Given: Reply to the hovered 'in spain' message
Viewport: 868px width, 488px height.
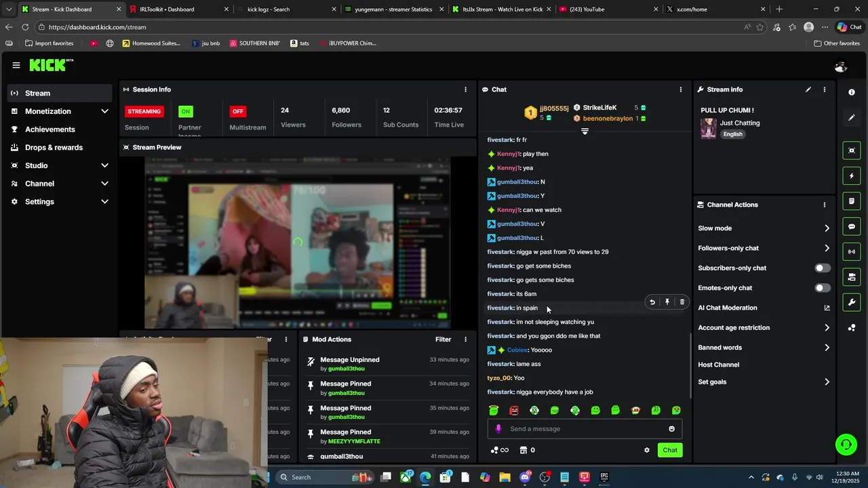Looking at the screenshot, I should tap(652, 302).
